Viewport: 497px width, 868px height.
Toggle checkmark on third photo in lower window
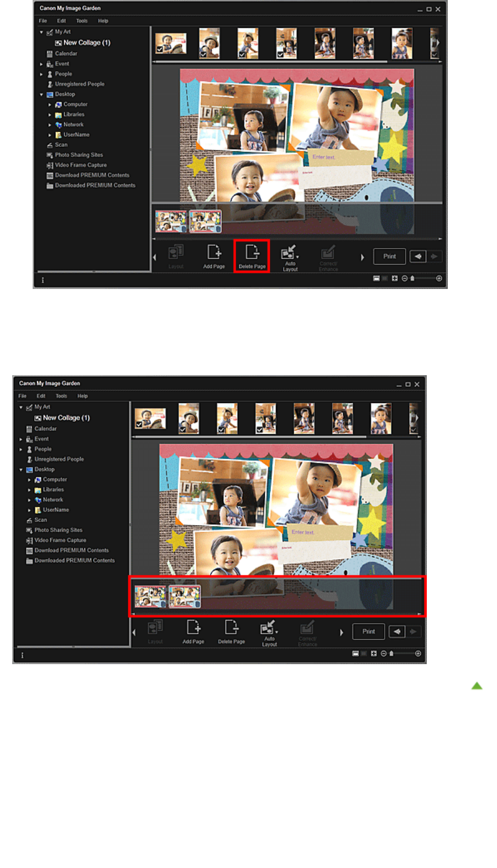click(221, 430)
